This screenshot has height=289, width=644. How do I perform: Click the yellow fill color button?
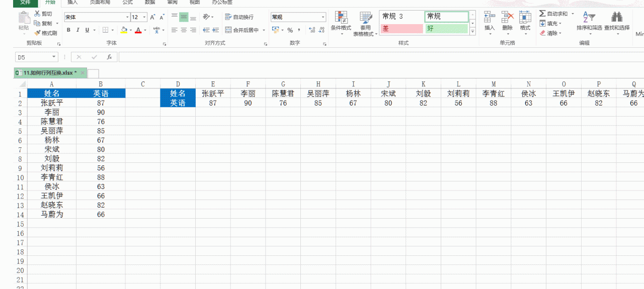click(x=124, y=30)
